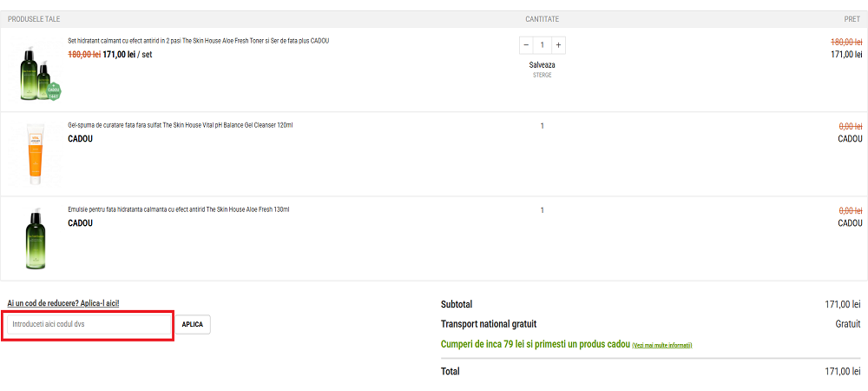
Task: Click the PRODUSELE TALE column header
Action: pos(34,18)
